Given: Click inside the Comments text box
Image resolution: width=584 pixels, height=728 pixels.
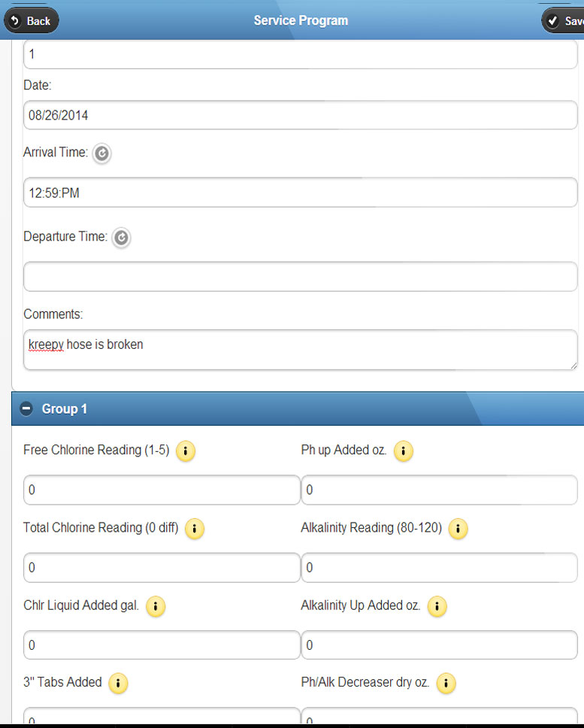Looking at the screenshot, I should pyautogui.click(x=299, y=349).
